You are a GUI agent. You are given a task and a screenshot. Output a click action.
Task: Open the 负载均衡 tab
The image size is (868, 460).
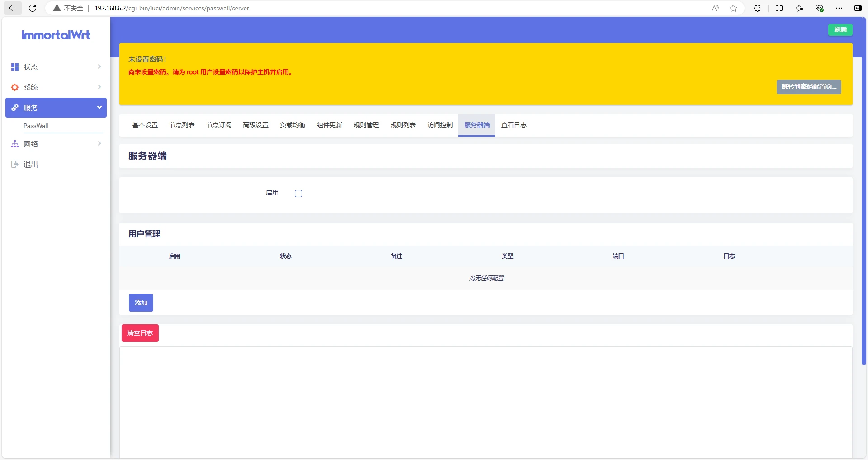tap(292, 125)
